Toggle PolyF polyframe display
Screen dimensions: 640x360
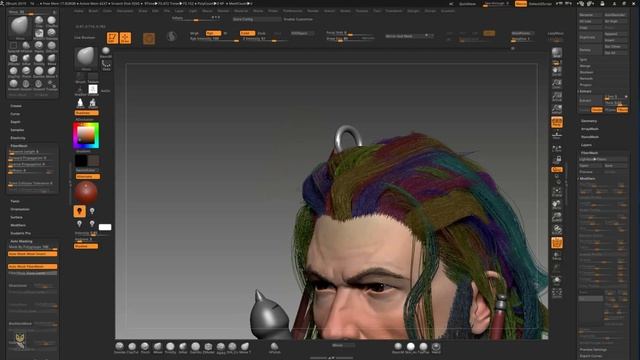click(x=557, y=242)
